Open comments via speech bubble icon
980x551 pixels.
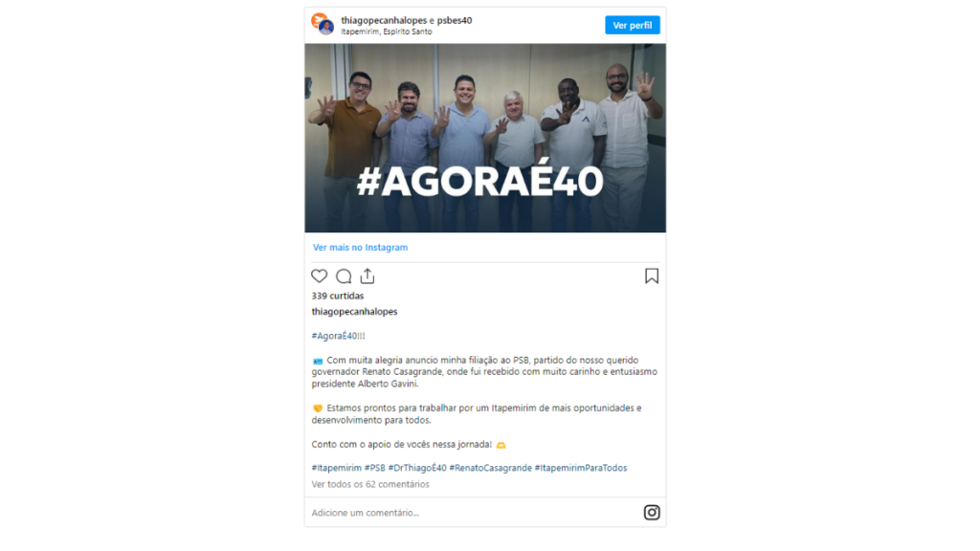pos(344,276)
